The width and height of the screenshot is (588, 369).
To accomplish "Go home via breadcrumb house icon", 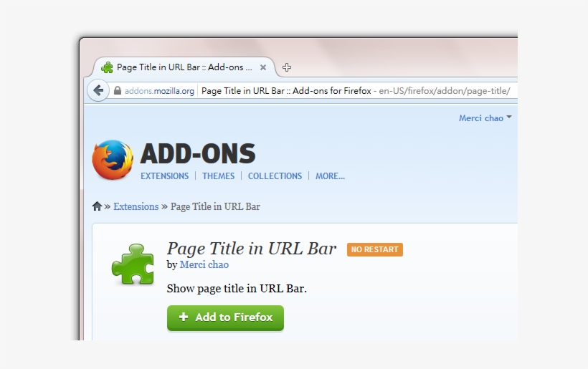I will (97, 206).
